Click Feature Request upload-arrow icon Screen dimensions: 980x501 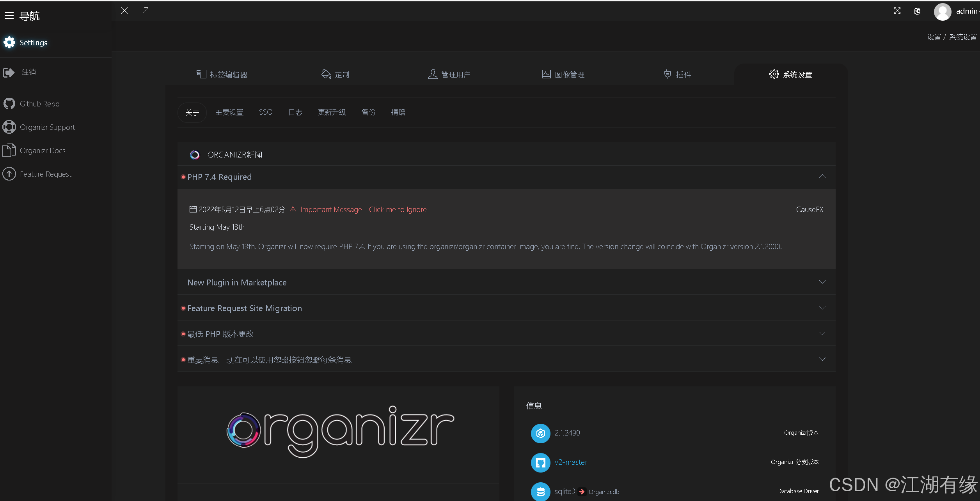(x=9, y=174)
